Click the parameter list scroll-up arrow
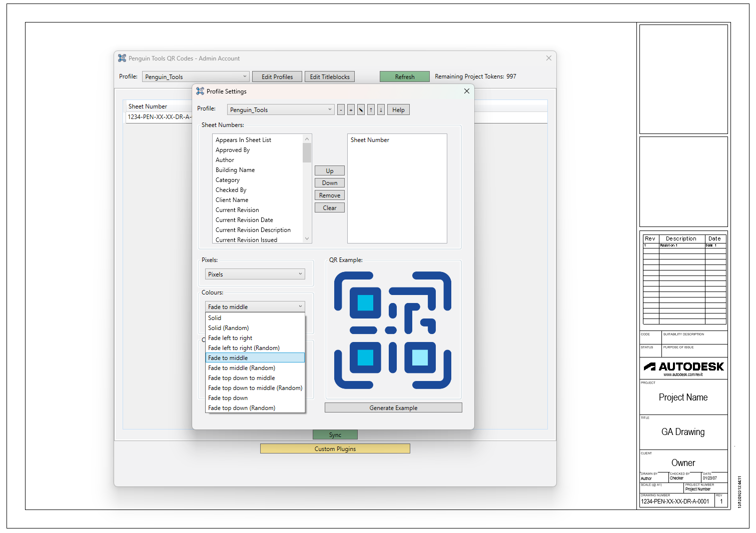Screen dimensions: 756x533 tap(307, 138)
